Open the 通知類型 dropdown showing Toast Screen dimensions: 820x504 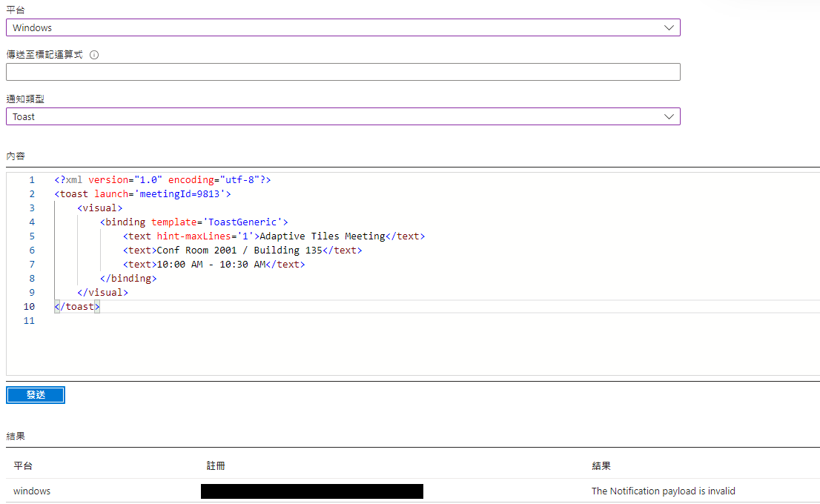(343, 116)
